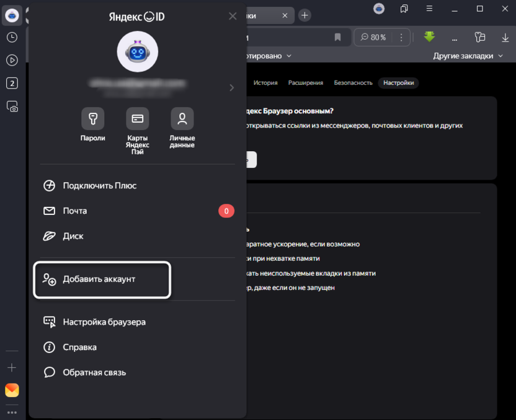Image resolution: width=516 pixels, height=420 pixels.
Task: Switch to the История tab
Action: click(x=265, y=83)
